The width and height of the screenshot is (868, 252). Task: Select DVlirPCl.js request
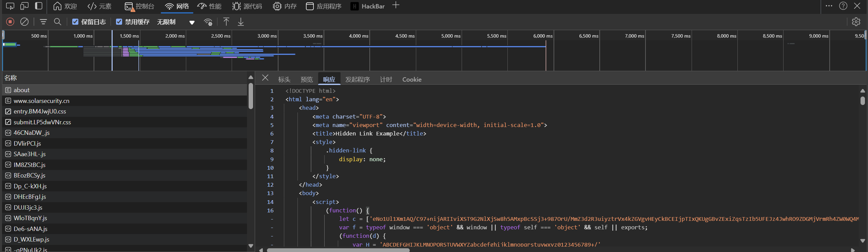point(125,143)
